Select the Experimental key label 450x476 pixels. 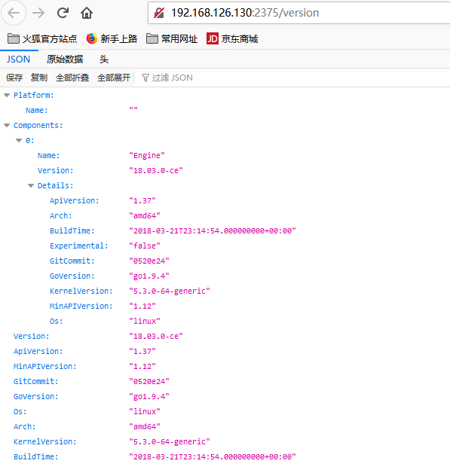click(x=79, y=246)
